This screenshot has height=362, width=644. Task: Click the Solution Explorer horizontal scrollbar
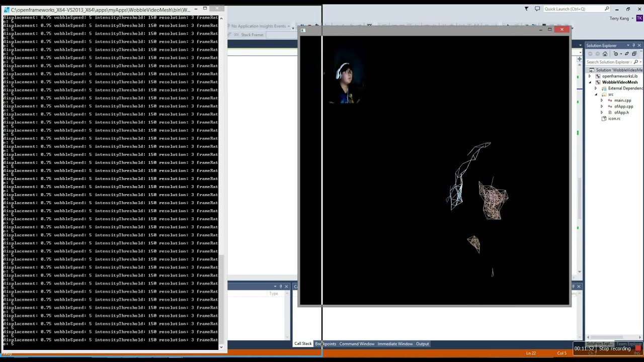click(613, 337)
